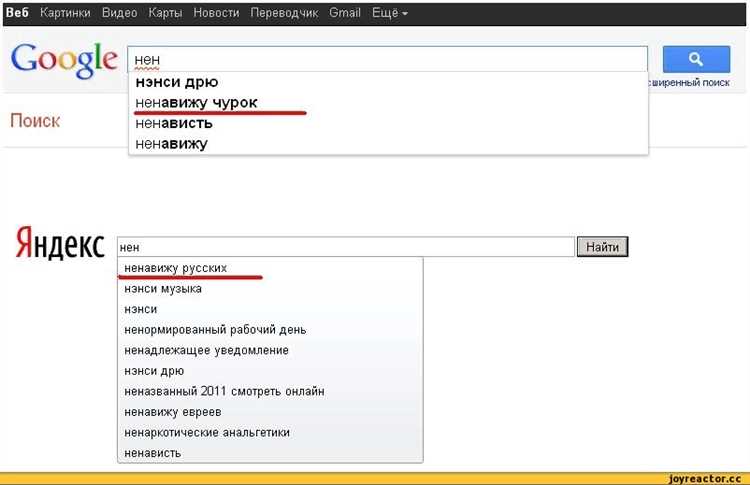This screenshot has width=750, height=485.
Task: Open Картинки in the Google top bar
Action: [x=65, y=13]
